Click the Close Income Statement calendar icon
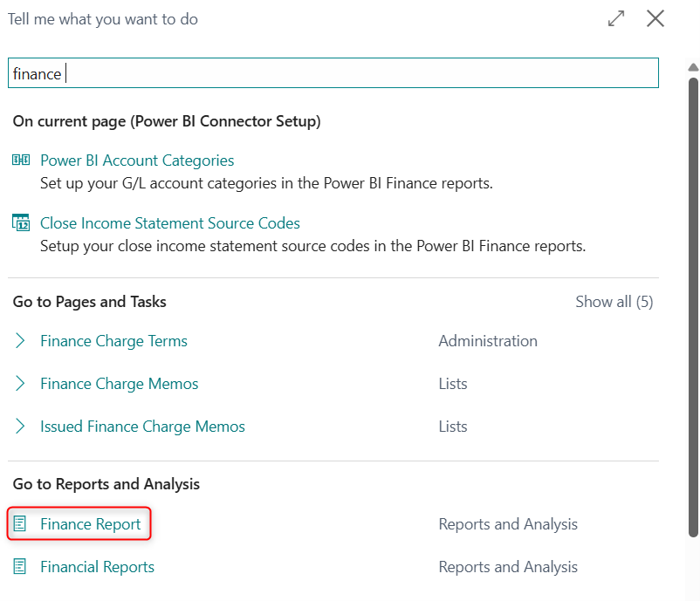The image size is (700, 601). pos(21,223)
